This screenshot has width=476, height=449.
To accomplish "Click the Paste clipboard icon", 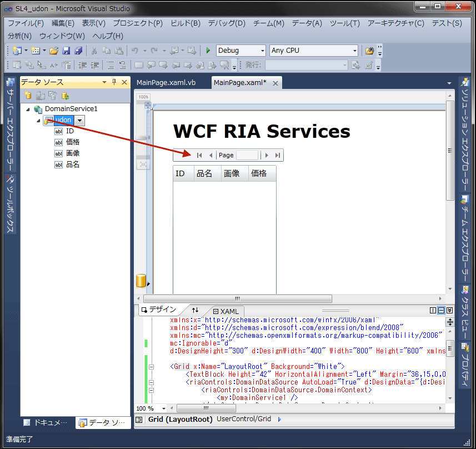I will (x=119, y=51).
